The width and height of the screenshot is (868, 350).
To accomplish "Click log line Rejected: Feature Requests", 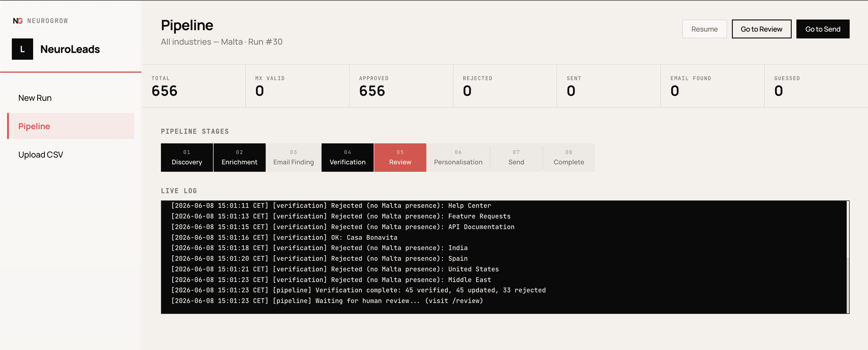I will 341,216.
